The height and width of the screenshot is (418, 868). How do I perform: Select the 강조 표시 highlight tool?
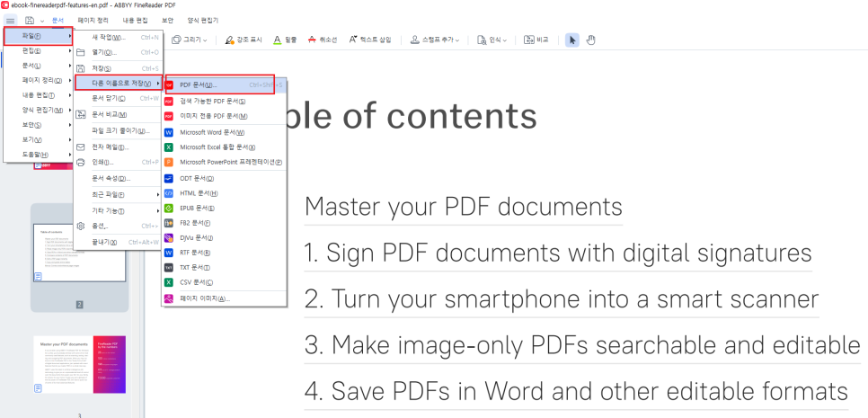coord(244,40)
